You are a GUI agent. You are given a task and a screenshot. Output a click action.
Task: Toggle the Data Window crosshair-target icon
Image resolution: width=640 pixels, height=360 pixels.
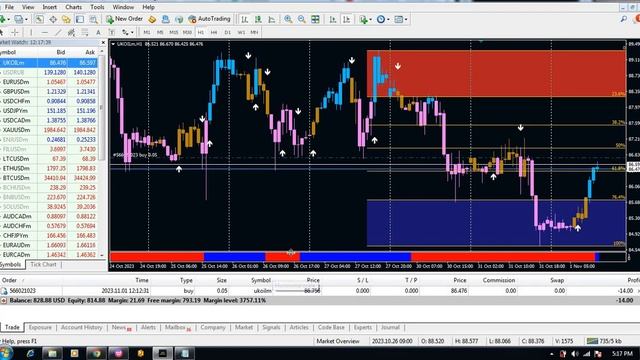(53, 19)
